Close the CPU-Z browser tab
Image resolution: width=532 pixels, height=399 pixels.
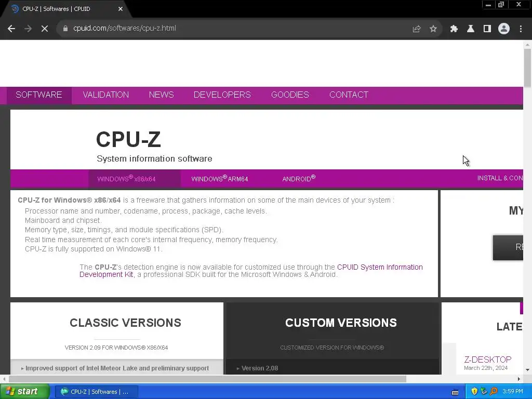coord(121,9)
